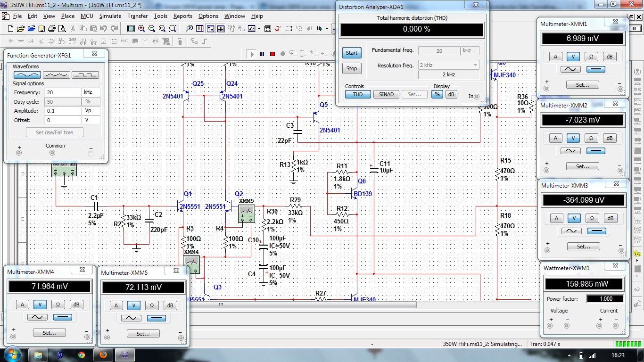Open Google Chrome from taskbar
This screenshot has width=644, height=362.
click(x=81, y=355)
